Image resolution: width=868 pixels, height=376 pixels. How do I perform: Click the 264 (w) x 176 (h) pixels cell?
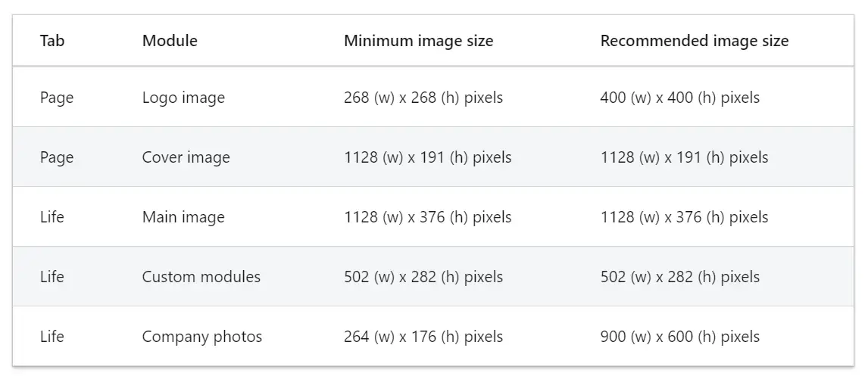point(423,337)
